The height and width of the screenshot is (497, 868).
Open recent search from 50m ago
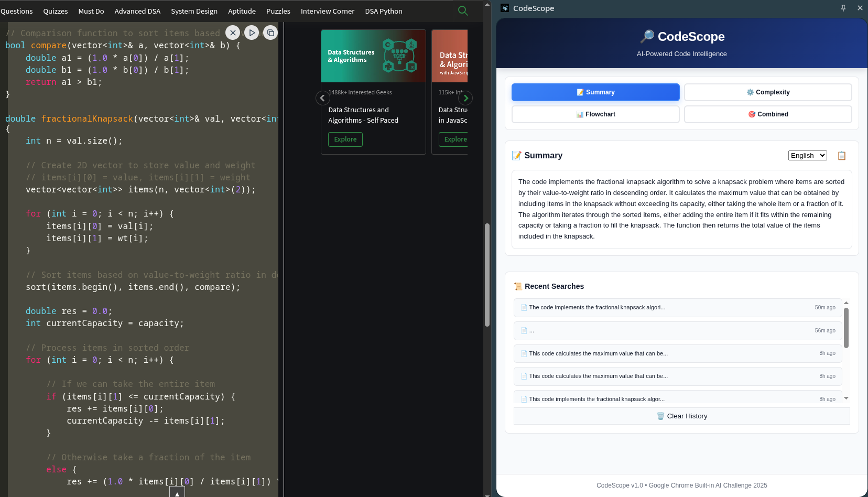click(x=678, y=308)
